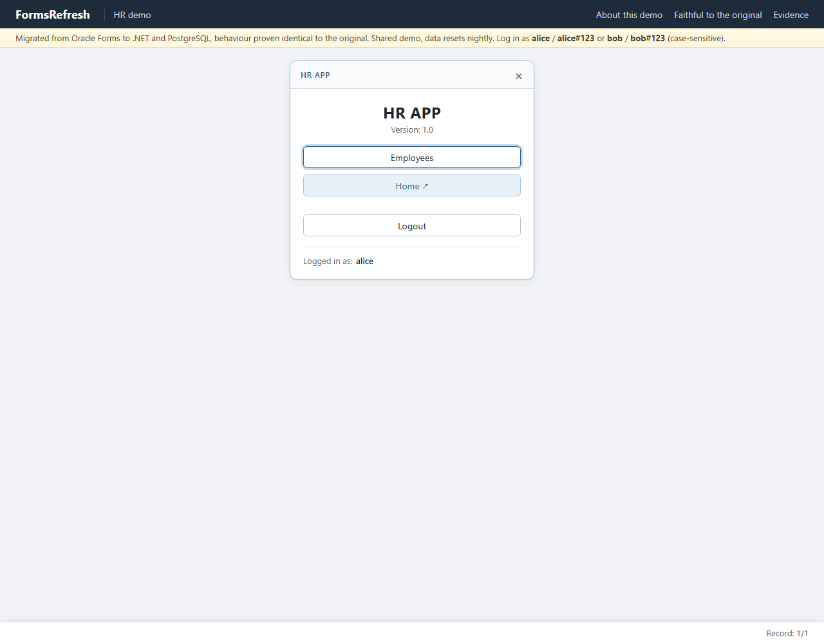Close the HR APP dialog
The image size is (824, 644).
(x=519, y=76)
